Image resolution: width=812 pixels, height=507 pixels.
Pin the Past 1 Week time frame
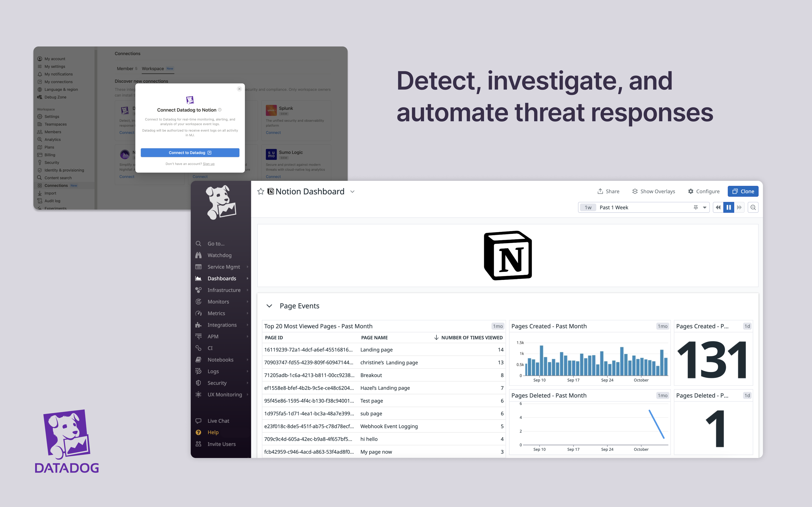[x=695, y=207]
